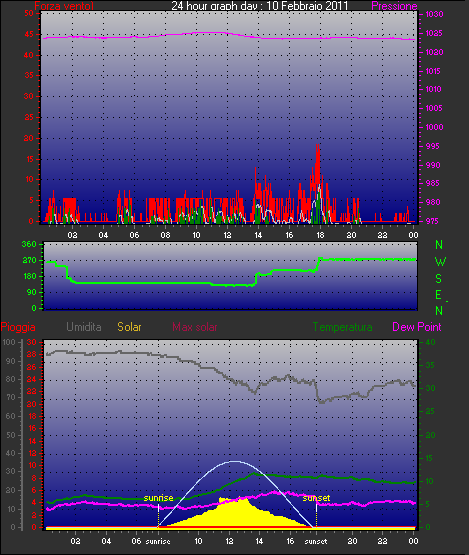Image resolution: width=469 pixels, height=555 pixels.
Task: Select the Temperatura legend label
Action: pos(342,327)
